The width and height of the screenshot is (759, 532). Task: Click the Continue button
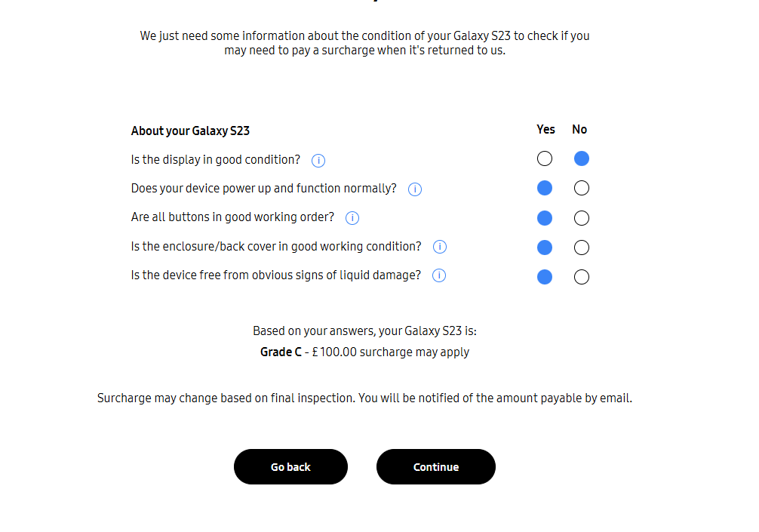[x=435, y=466]
